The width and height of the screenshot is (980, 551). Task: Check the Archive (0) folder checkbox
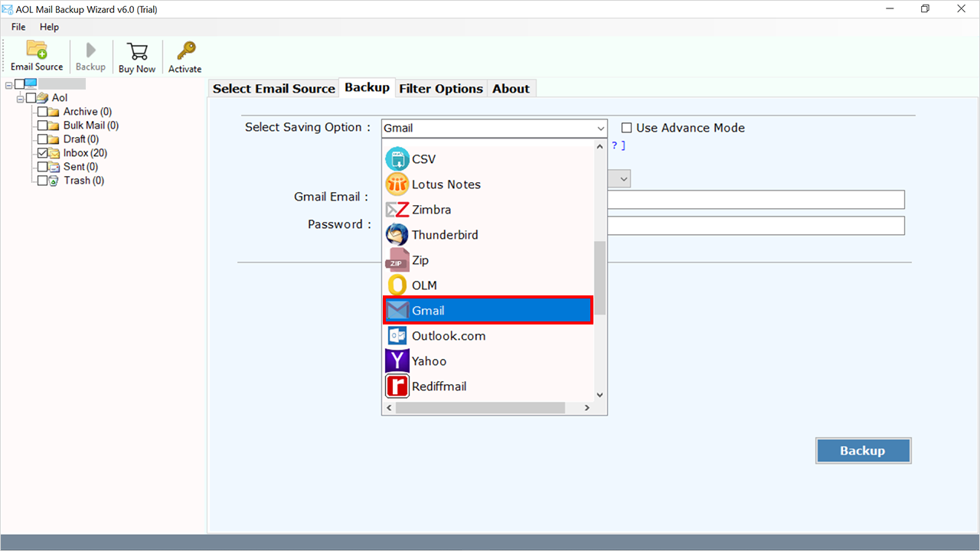[x=42, y=112]
